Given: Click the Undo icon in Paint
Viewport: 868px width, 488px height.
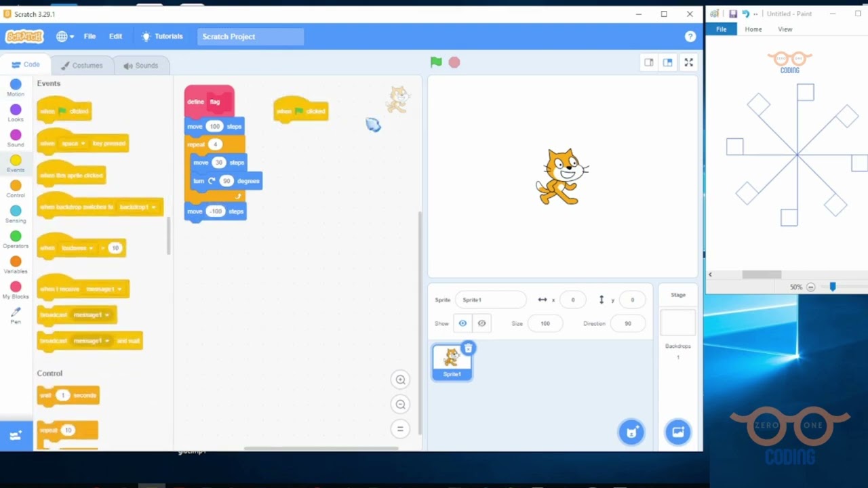Looking at the screenshot, I should coord(745,14).
